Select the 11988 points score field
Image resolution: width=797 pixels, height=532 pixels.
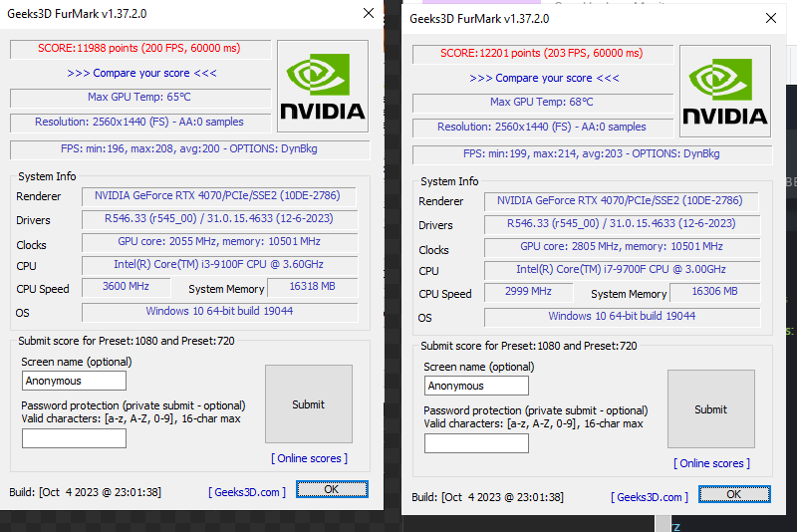140,49
